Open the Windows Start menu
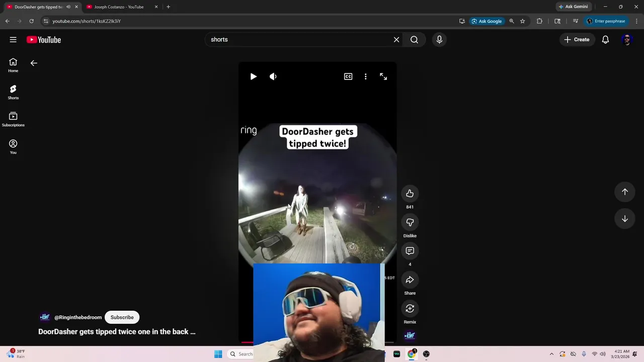 218,354
